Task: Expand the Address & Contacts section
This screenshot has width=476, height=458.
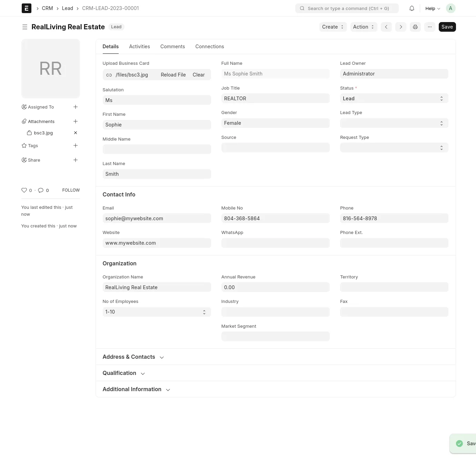Action: click(133, 357)
